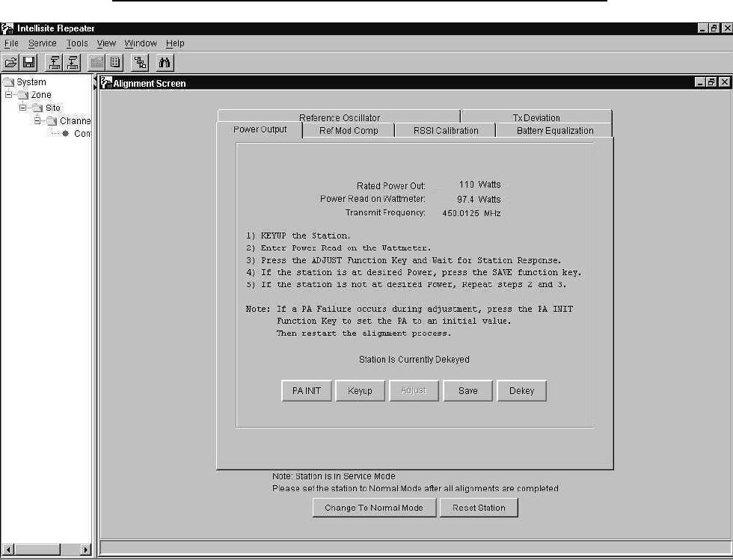Viewport: 733px width, 560px height.
Task: Switch to the Reference Oscillator tab
Action: click(339, 117)
